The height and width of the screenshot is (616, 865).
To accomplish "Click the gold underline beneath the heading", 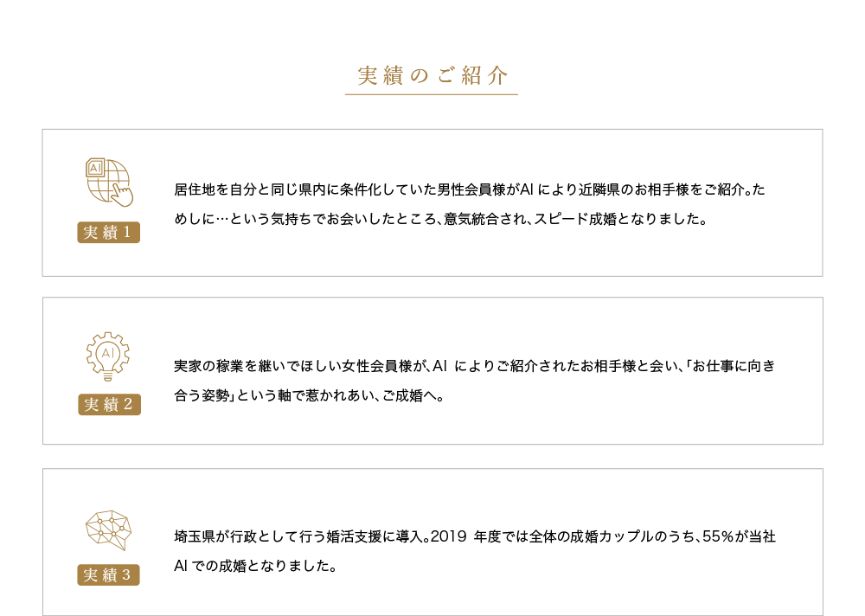I will pos(432,94).
